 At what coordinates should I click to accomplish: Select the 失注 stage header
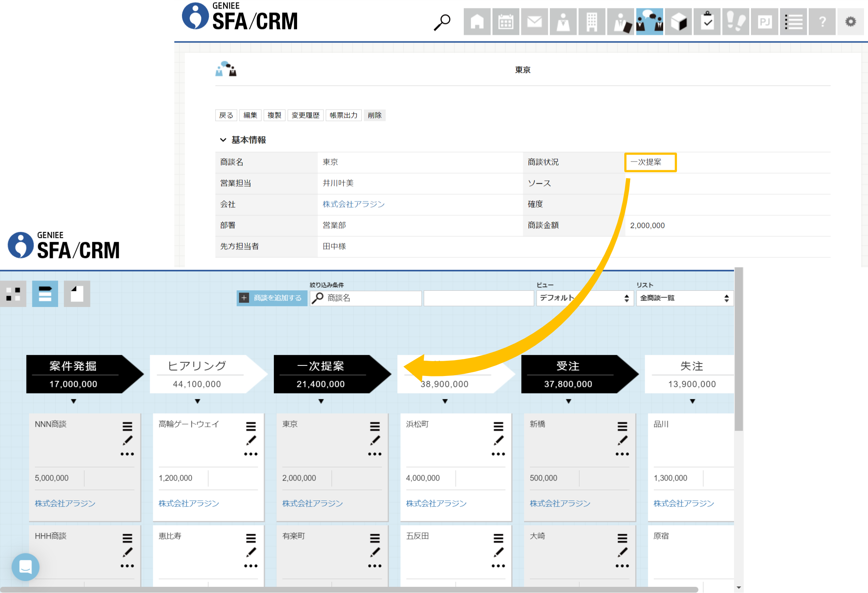click(x=689, y=374)
